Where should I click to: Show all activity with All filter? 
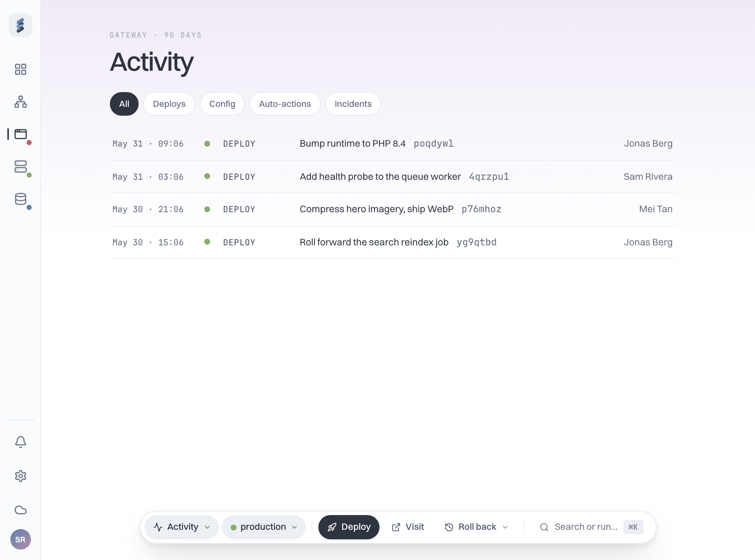124,104
